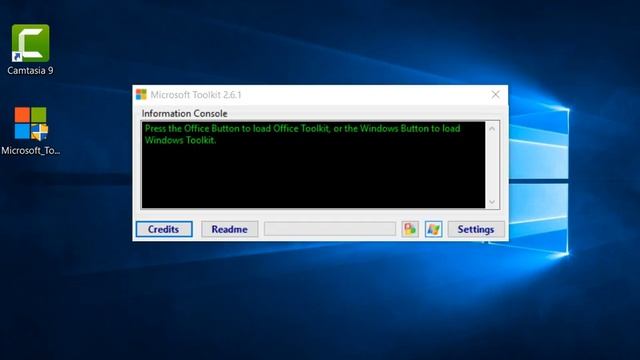Open the Readme button

click(229, 229)
